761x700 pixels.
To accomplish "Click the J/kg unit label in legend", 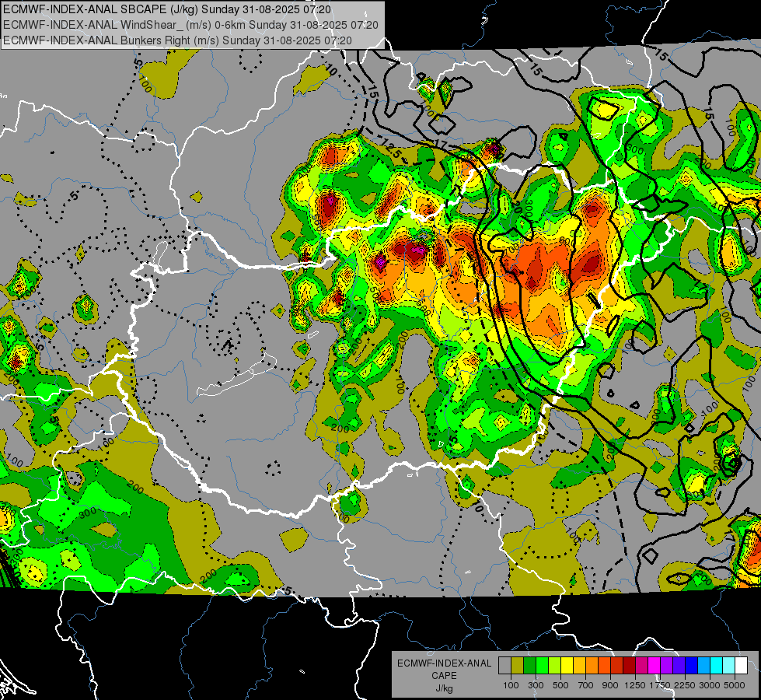I will coord(444,688).
